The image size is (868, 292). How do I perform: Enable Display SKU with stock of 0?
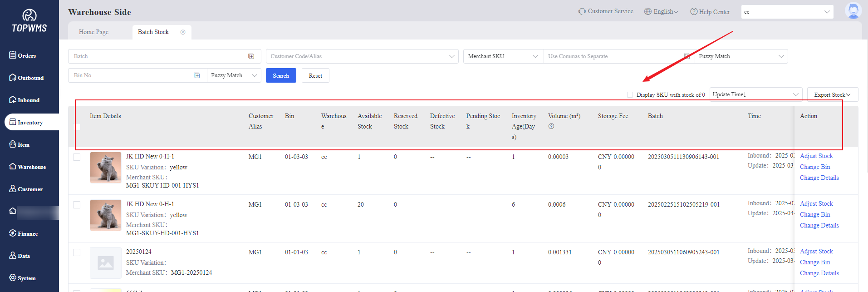pos(630,95)
